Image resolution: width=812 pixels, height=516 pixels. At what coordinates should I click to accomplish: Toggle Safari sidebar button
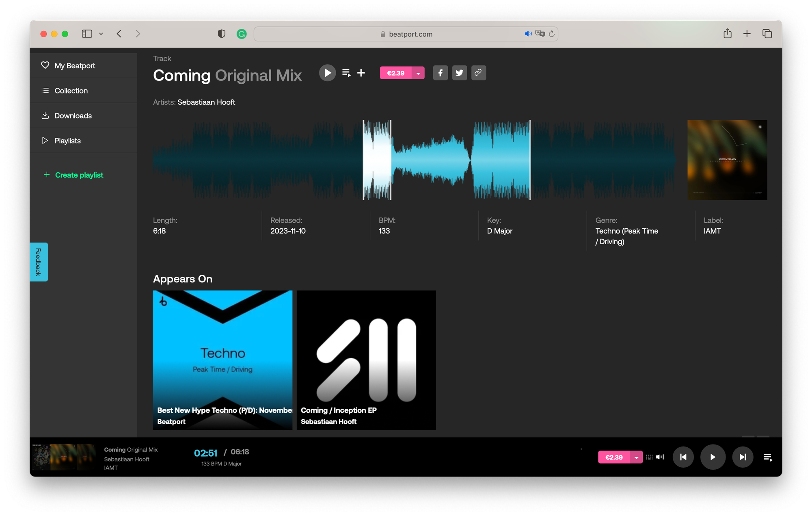point(87,34)
